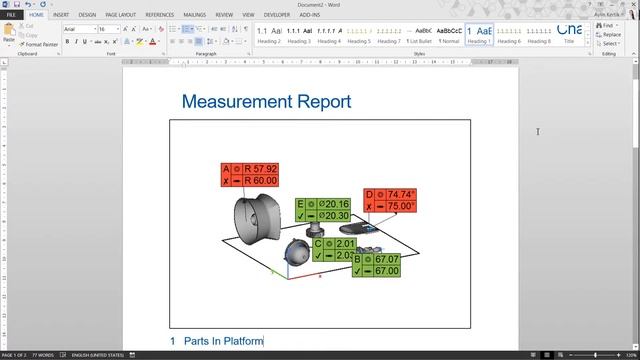Open shading paragraph fill color
This screenshot has height=360, width=640.
pos(226,42)
